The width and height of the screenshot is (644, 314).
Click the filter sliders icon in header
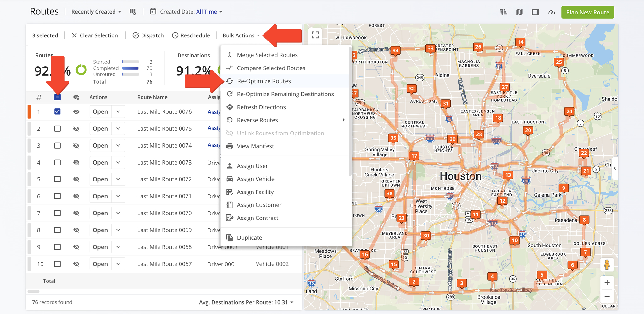pos(503,12)
